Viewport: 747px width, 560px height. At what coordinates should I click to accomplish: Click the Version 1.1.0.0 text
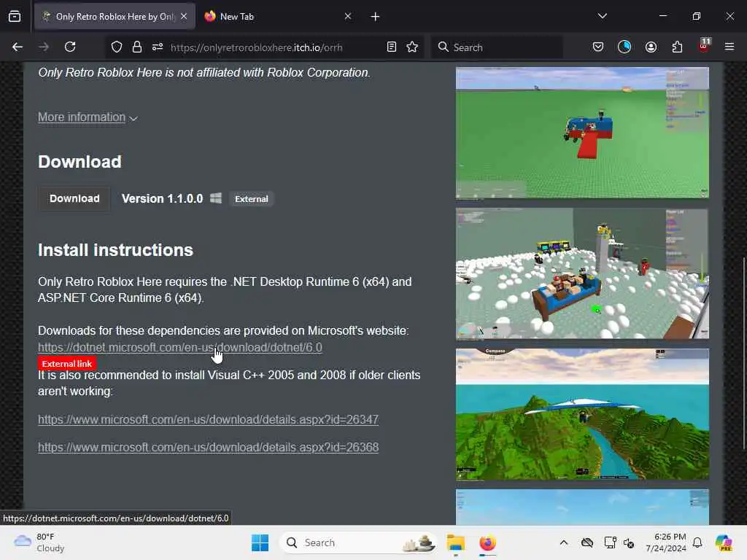[x=162, y=198]
